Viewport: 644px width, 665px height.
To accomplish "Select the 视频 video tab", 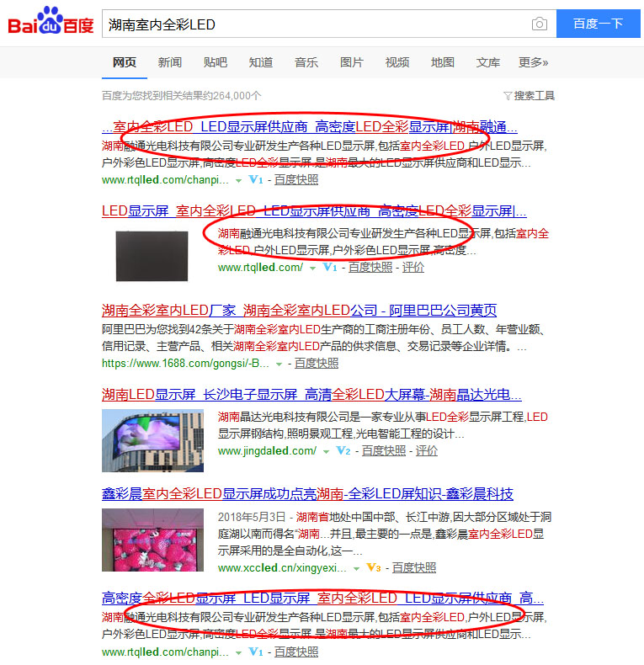I will [397, 62].
